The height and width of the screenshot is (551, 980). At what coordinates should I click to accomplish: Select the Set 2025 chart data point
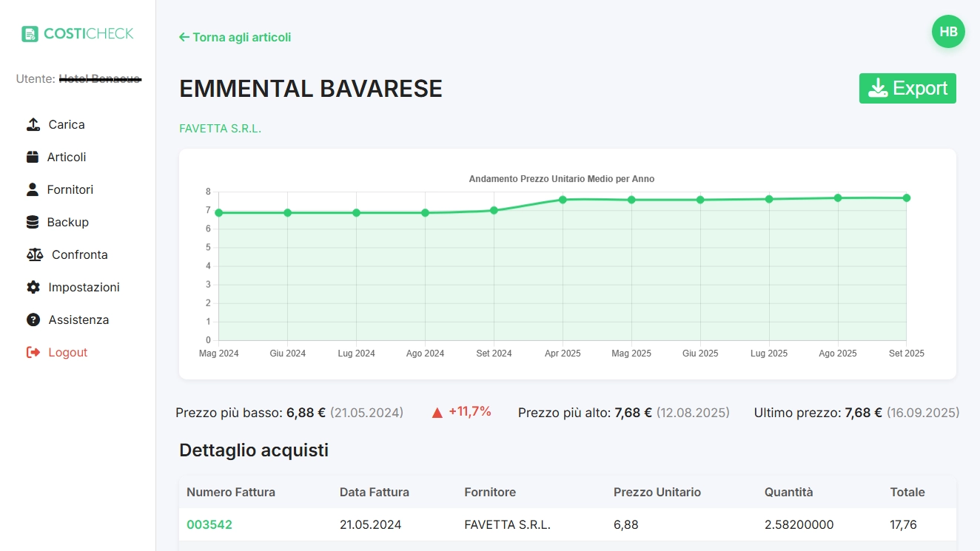pyautogui.click(x=906, y=197)
